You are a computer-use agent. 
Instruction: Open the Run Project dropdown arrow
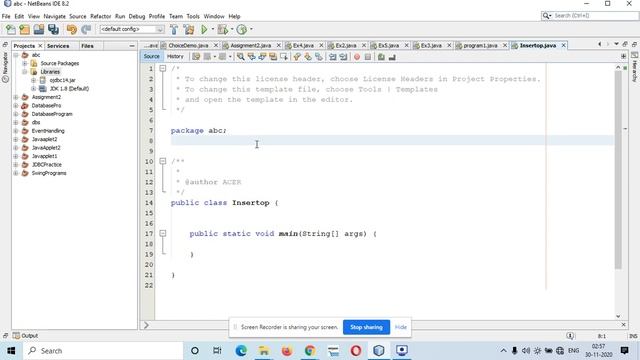point(213,29)
